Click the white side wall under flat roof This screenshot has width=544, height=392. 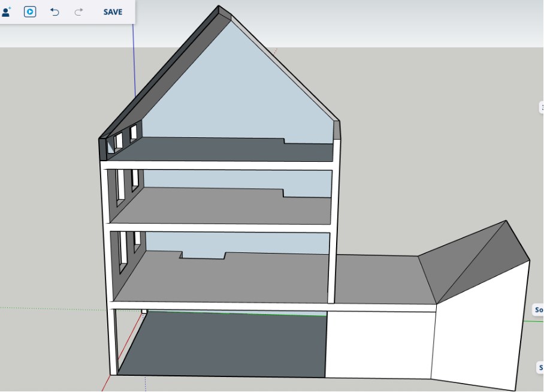(x=380, y=345)
